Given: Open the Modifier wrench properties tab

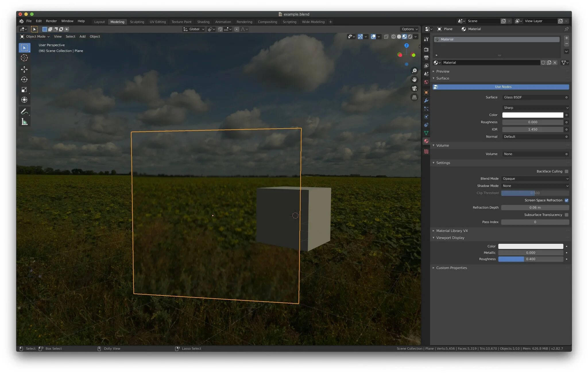Looking at the screenshot, I should tap(426, 101).
